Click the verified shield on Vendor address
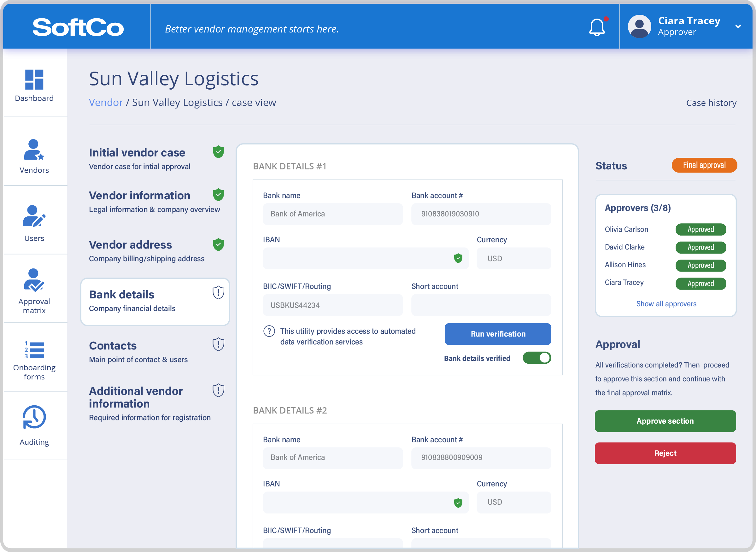756x552 pixels. (x=218, y=244)
